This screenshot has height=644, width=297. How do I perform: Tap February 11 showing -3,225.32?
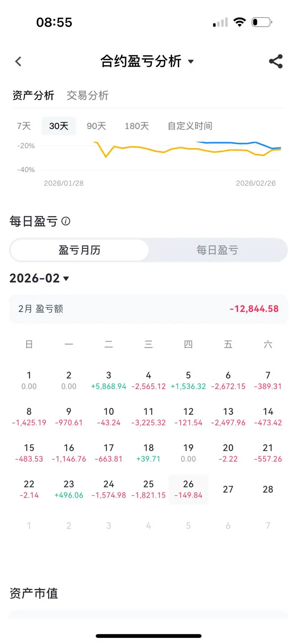click(x=148, y=417)
